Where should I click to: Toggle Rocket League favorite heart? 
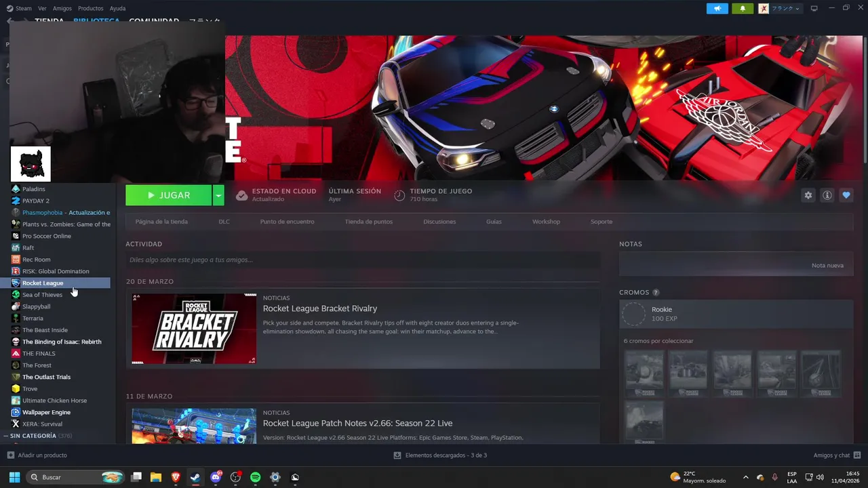pyautogui.click(x=846, y=195)
